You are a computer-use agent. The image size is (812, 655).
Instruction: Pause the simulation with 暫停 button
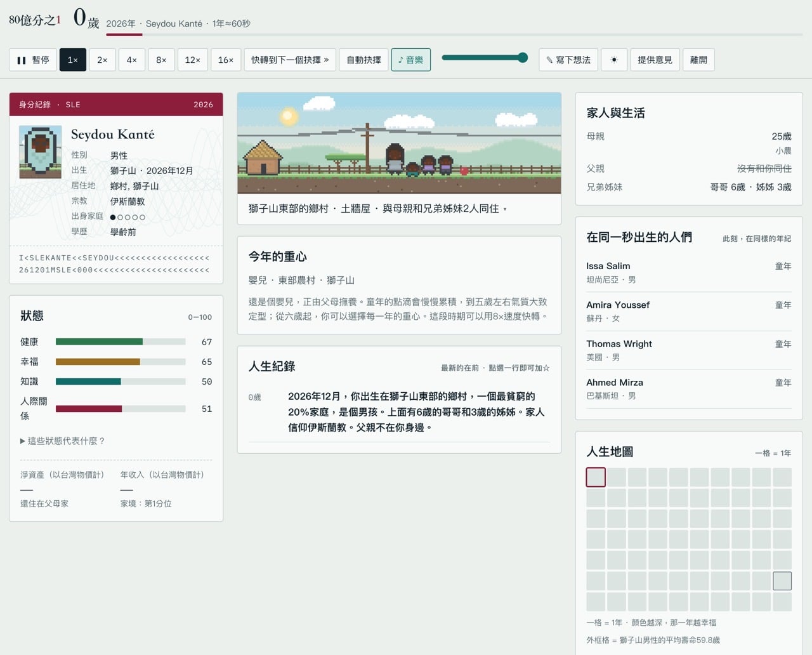33,60
